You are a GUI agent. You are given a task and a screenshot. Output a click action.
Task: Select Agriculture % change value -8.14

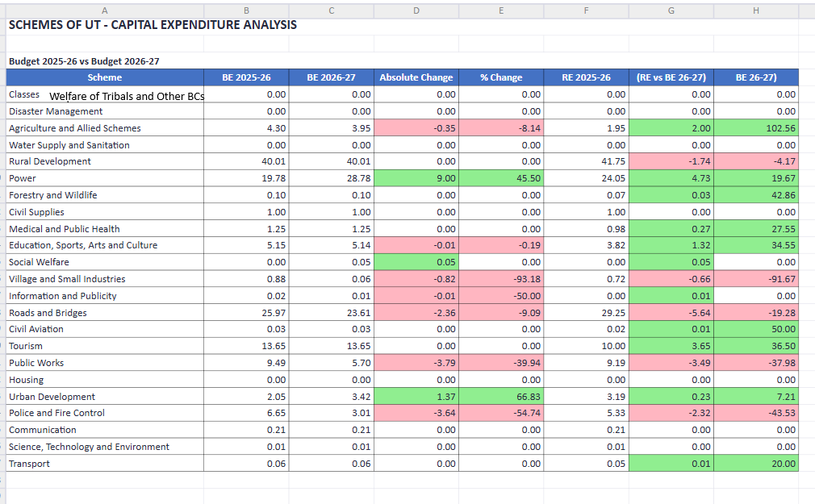tap(501, 128)
